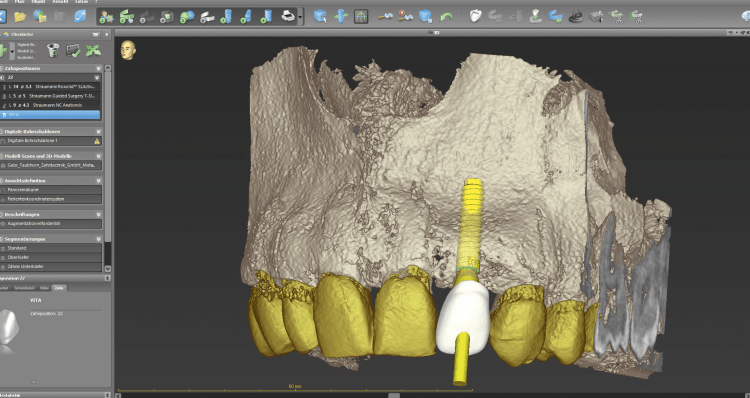Open the yellow folder icon in toolbar
The width and height of the screenshot is (750, 398).
[20, 17]
